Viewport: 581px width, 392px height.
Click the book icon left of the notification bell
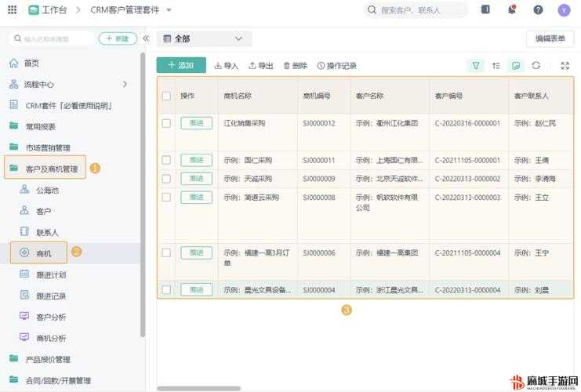pyautogui.click(x=485, y=9)
